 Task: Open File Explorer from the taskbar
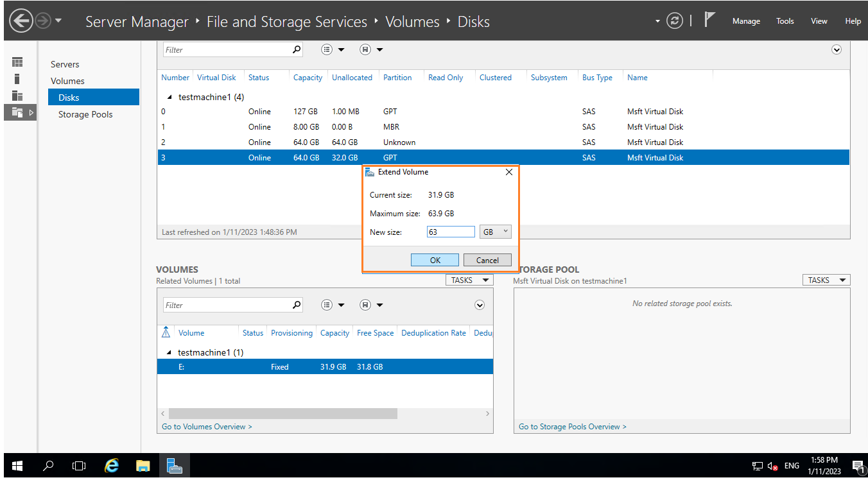(143, 466)
